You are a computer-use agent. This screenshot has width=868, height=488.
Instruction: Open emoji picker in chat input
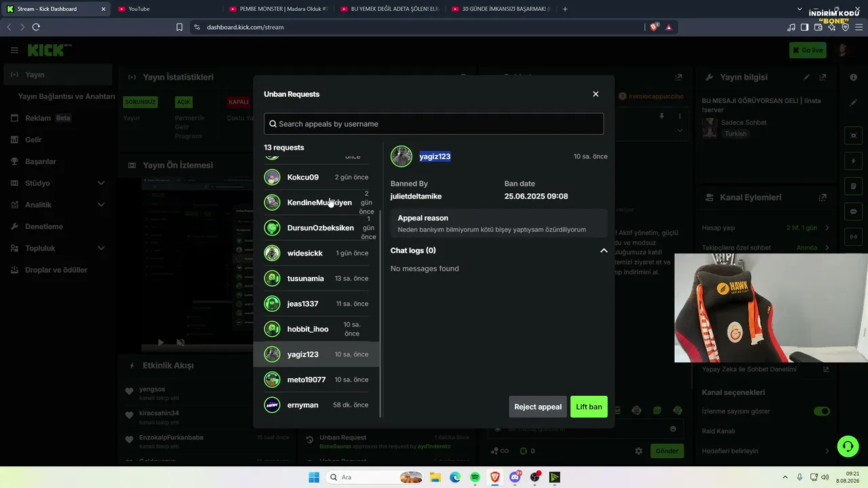tap(673, 428)
